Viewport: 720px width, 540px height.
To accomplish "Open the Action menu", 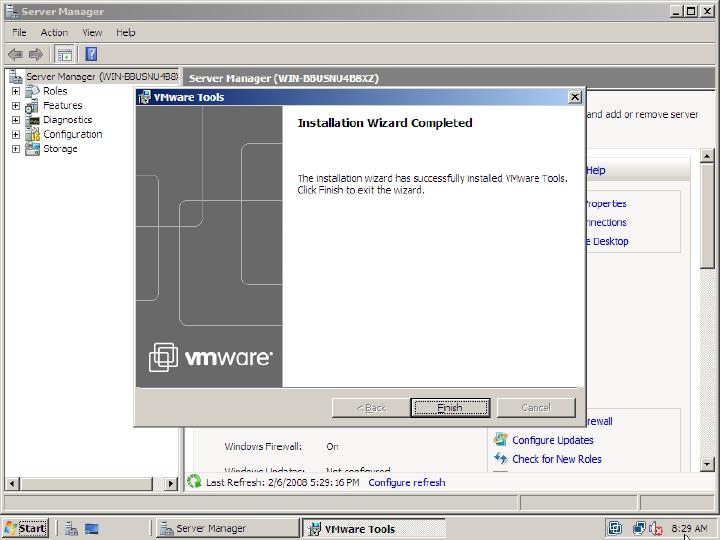I will coord(54,33).
